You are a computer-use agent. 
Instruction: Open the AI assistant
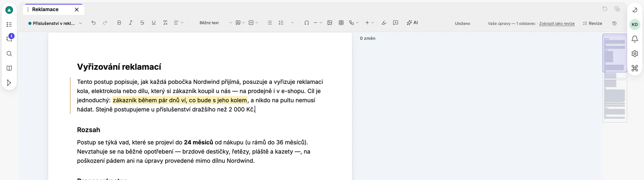412,23
